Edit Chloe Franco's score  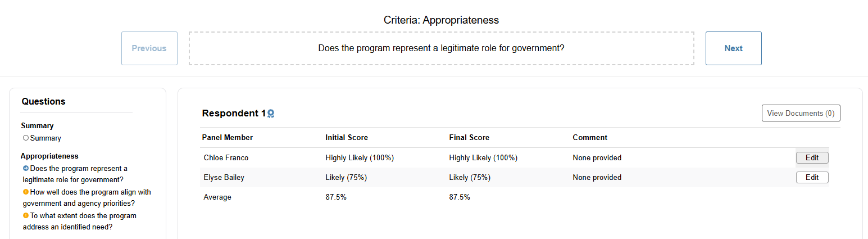(812, 157)
